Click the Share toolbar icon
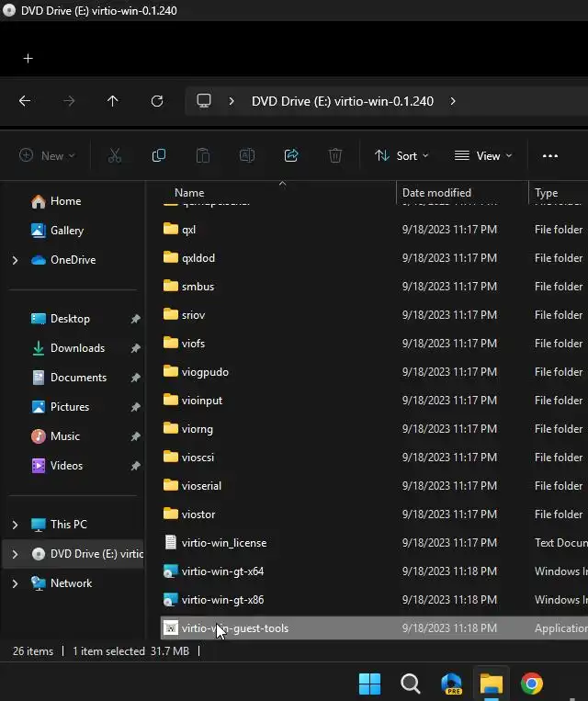The width and height of the screenshot is (588, 701). click(x=291, y=155)
